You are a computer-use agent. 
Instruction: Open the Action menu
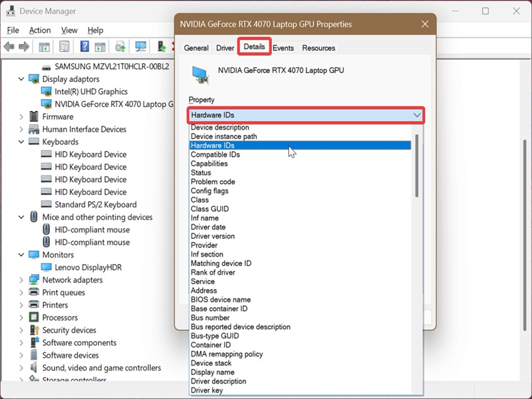point(40,30)
